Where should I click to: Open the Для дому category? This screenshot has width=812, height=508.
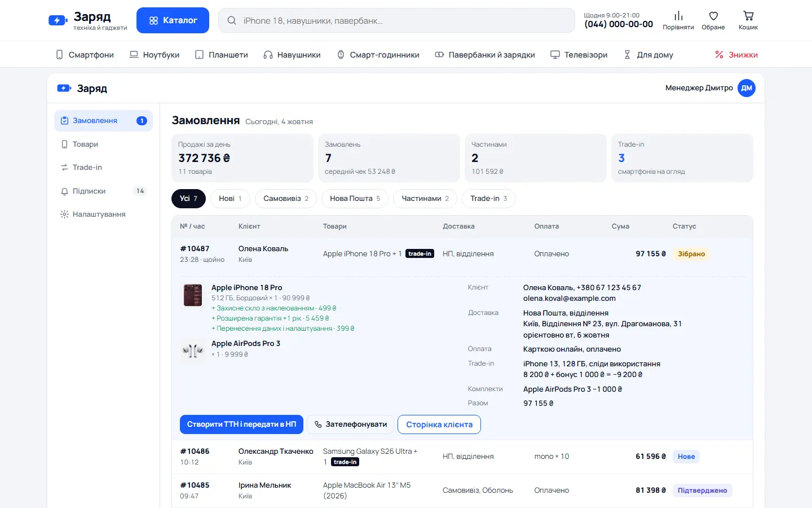point(648,55)
